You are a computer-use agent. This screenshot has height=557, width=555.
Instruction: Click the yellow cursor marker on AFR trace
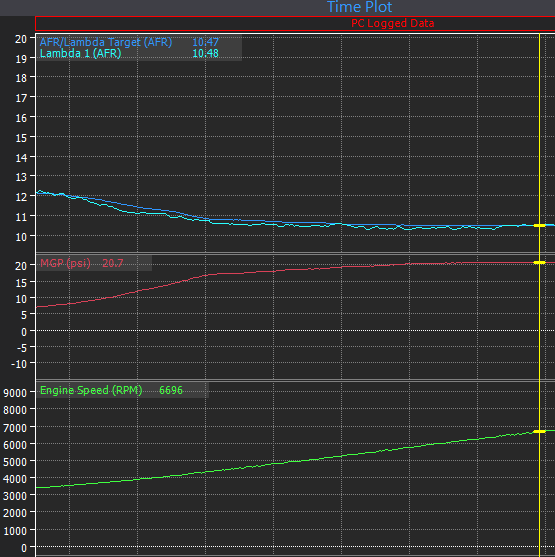(x=539, y=226)
